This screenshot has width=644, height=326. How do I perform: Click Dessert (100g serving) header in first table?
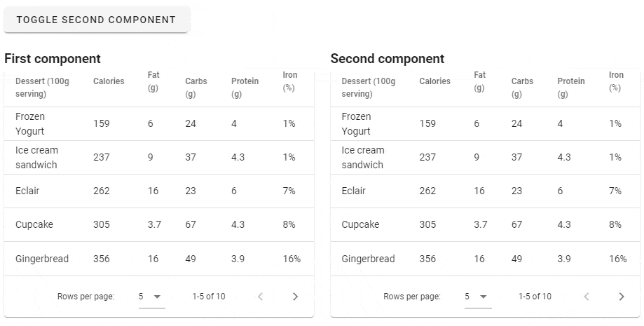pos(42,88)
